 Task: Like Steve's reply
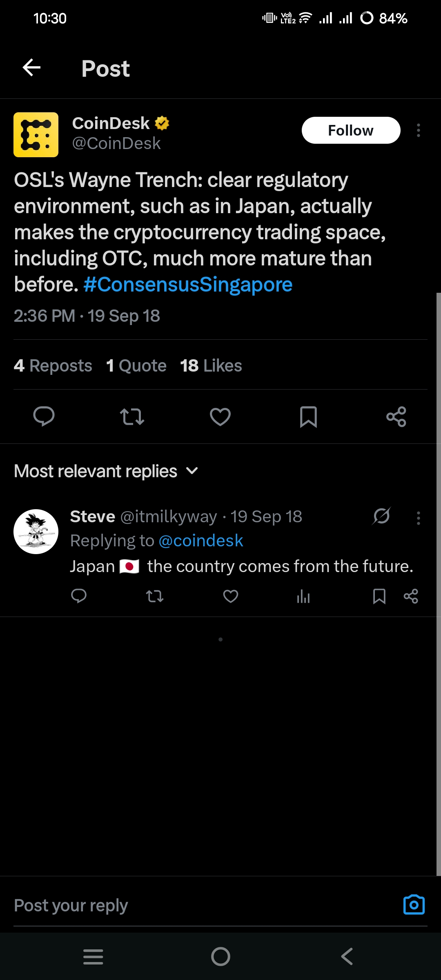click(x=231, y=597)
